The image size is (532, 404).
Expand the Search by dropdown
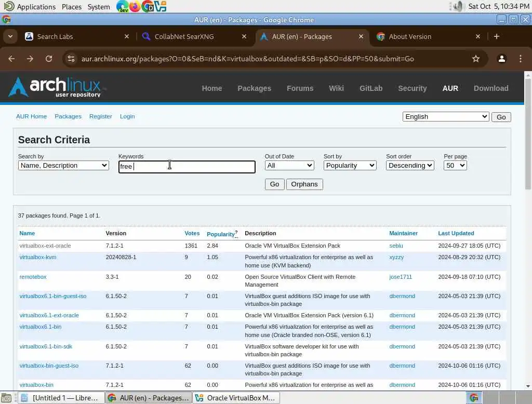[63, 165]
